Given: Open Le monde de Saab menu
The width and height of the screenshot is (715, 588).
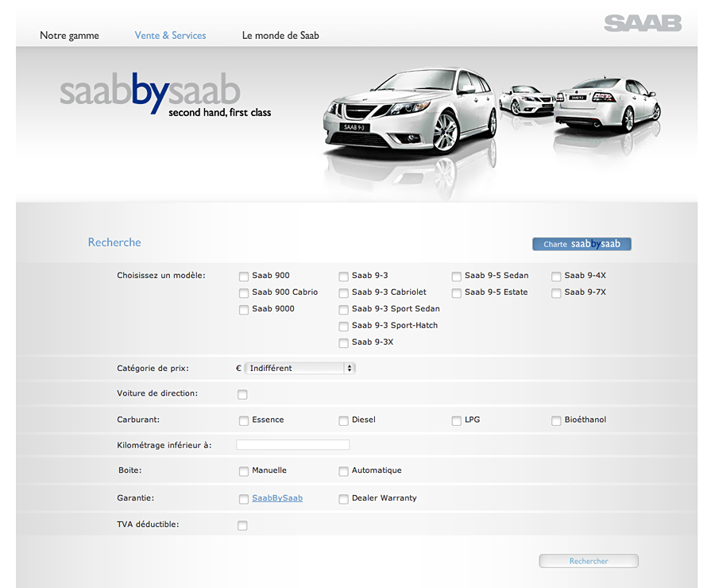Looking at the screenshot, I should click(280, 36).
